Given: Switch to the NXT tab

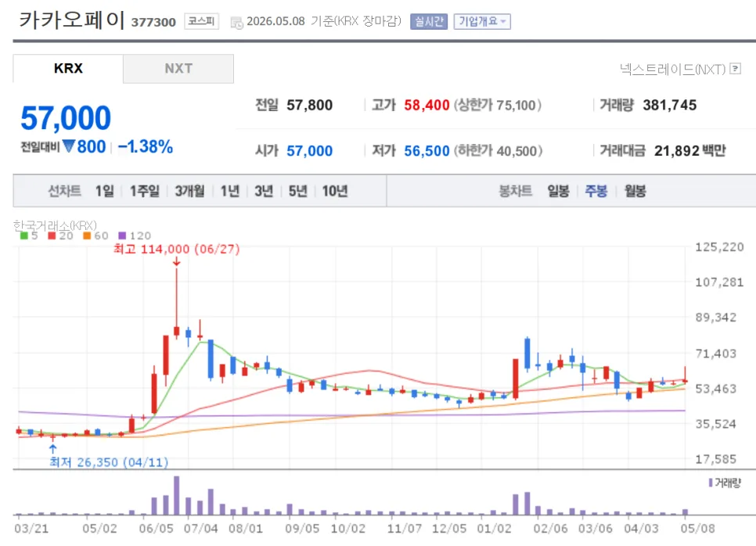Looking at the screenshot, I should pyautogui.click(x=178, y=68).
